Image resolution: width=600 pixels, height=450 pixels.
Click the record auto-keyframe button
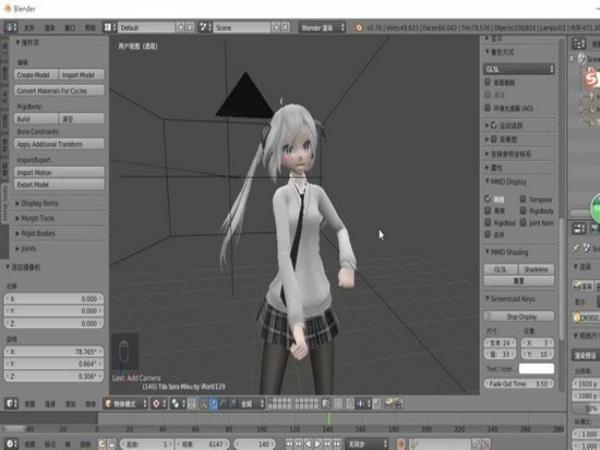pos(401,444)
